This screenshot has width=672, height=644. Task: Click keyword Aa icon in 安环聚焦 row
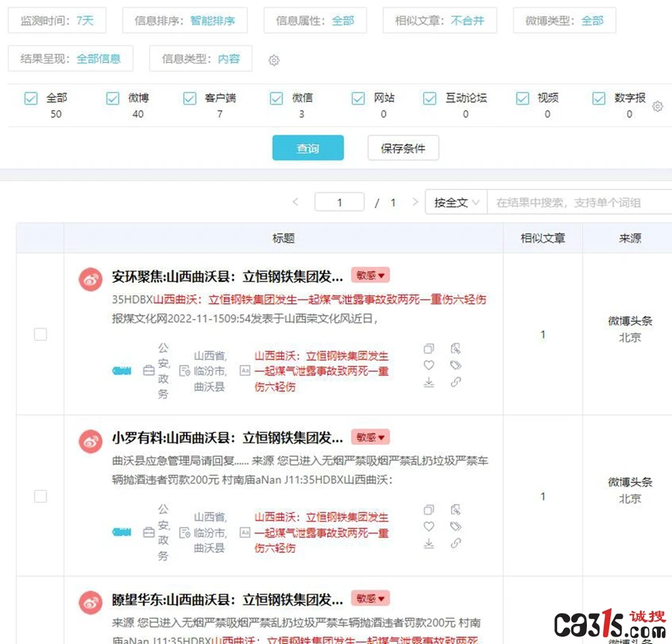click(x=245, y=370)
